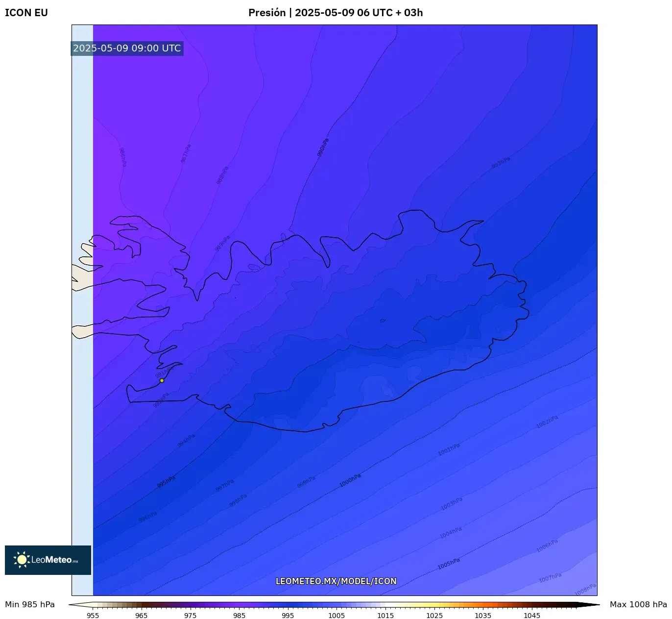Image resolution: width=672 pixels, height=619 pixels.
Task: Click the Presión chart title at top
Action: 336,13
